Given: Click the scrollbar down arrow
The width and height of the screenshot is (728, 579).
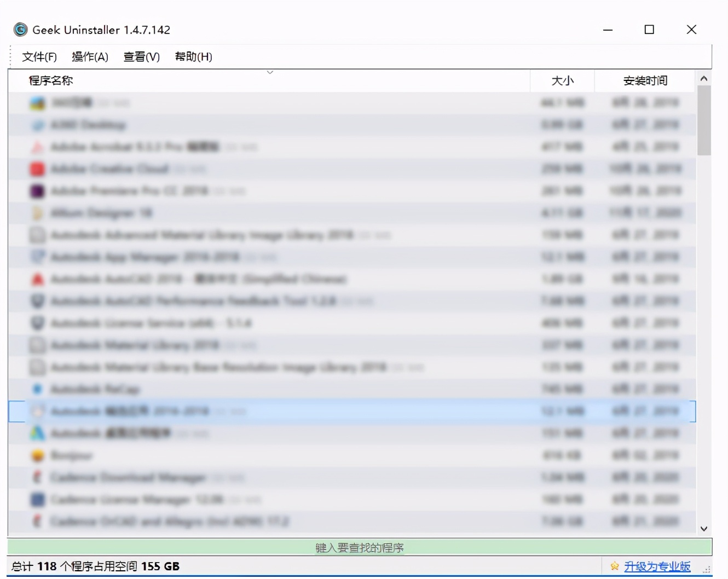Looking at the screenshot, I should (704, 529).
